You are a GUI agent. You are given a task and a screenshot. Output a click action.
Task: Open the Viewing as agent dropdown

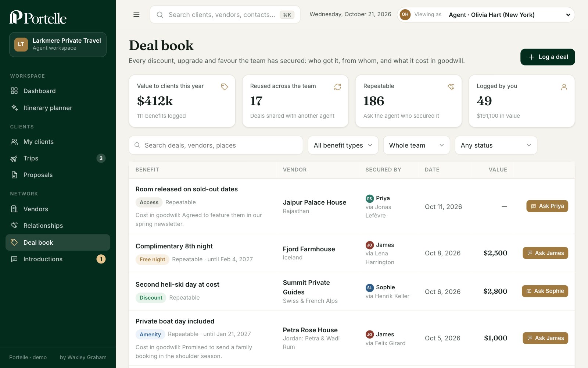[x=486, y=15]
